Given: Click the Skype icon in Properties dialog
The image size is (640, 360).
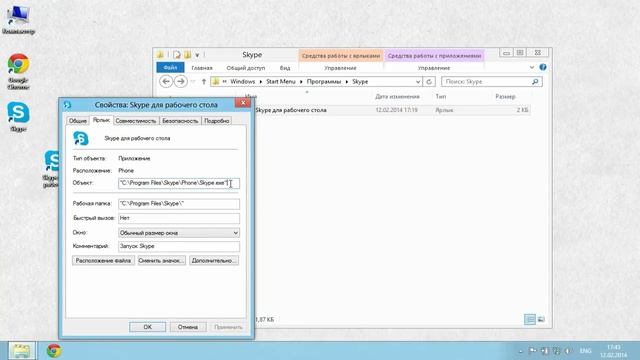Looking at the screenshot, I should pos(80,138).
